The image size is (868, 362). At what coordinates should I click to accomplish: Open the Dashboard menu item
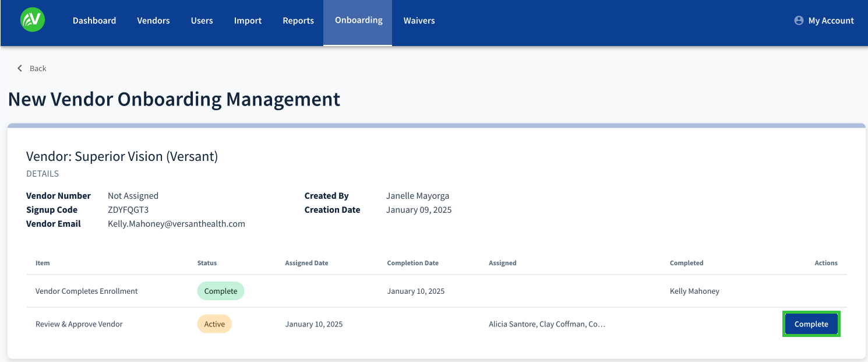94,20
